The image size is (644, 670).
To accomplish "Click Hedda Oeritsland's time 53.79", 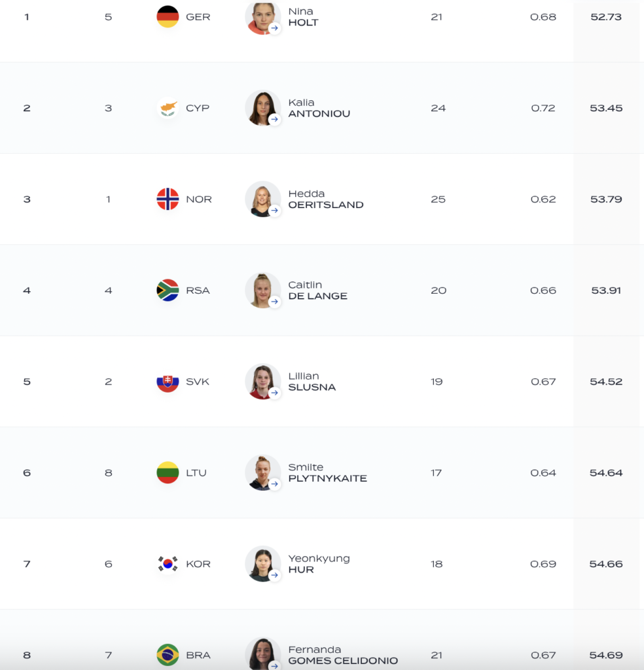I will pyautogui.click(x=606, y=199).
